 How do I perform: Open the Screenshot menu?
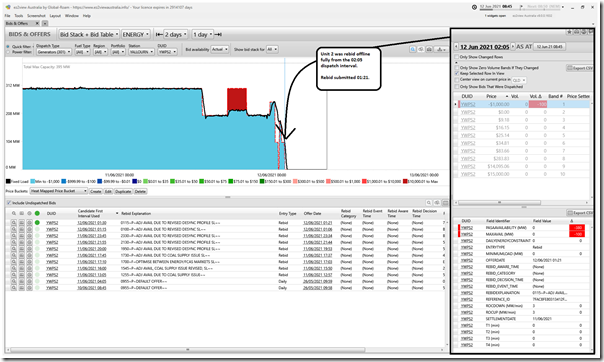click(x=36, y=16)
